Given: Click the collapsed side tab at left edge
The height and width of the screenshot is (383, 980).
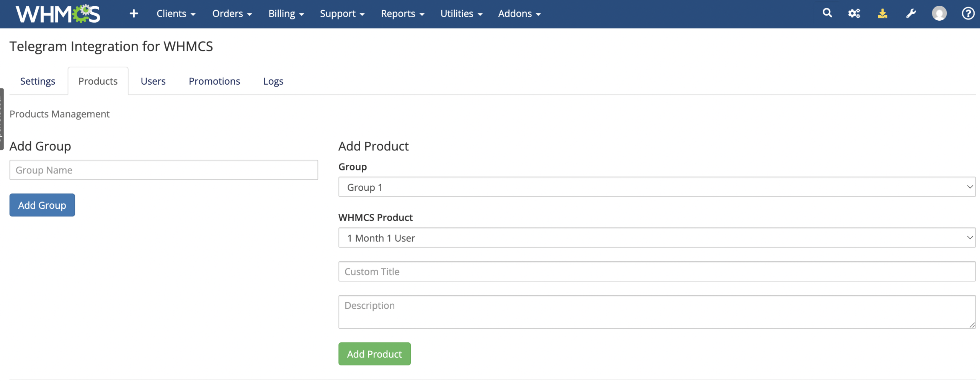Looking at the screenshot, I should (2, 119).
